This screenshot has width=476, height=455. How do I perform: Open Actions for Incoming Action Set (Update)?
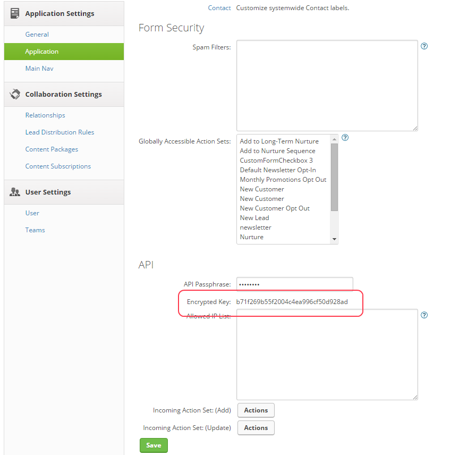coord(256,428)
